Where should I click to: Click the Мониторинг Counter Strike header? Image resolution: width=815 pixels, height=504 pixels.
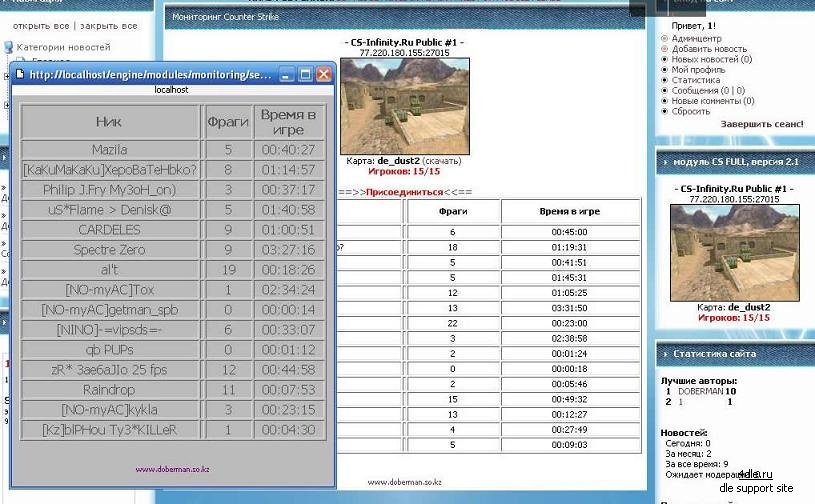225,17
